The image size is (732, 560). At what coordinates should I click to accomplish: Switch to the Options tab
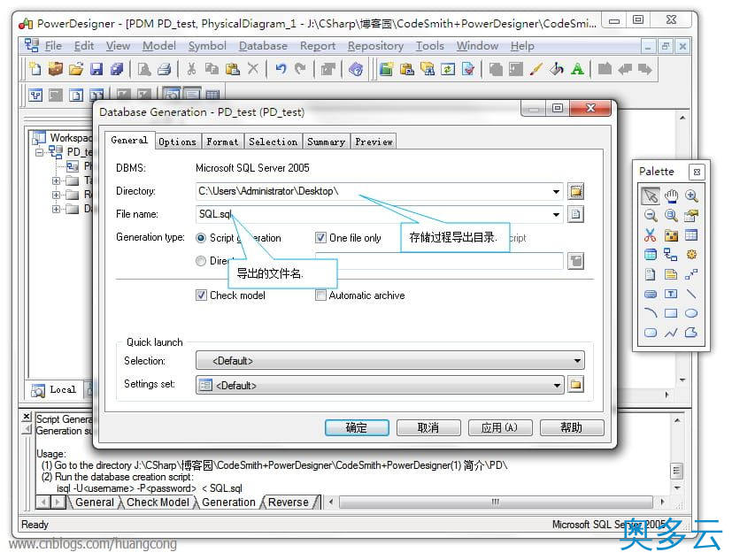pyautogui.click(x=177, y=142)
